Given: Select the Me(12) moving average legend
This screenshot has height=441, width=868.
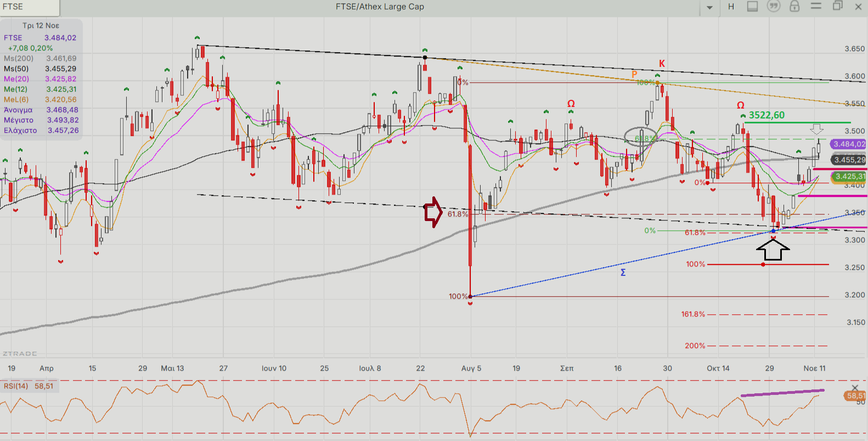Looking at the screenshot, I should [40, 89].
